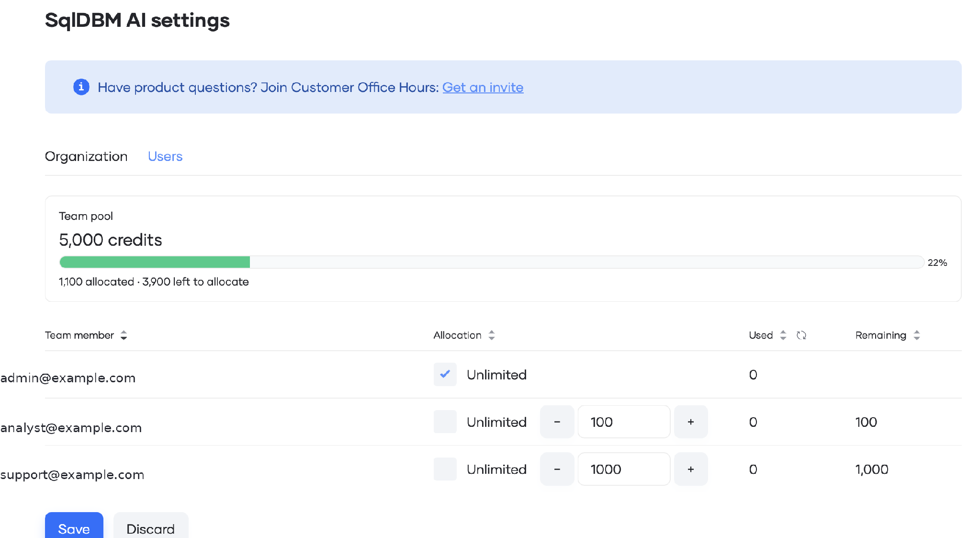
Task: Check Unlimited for support@example.com
Action: [445, 469]
